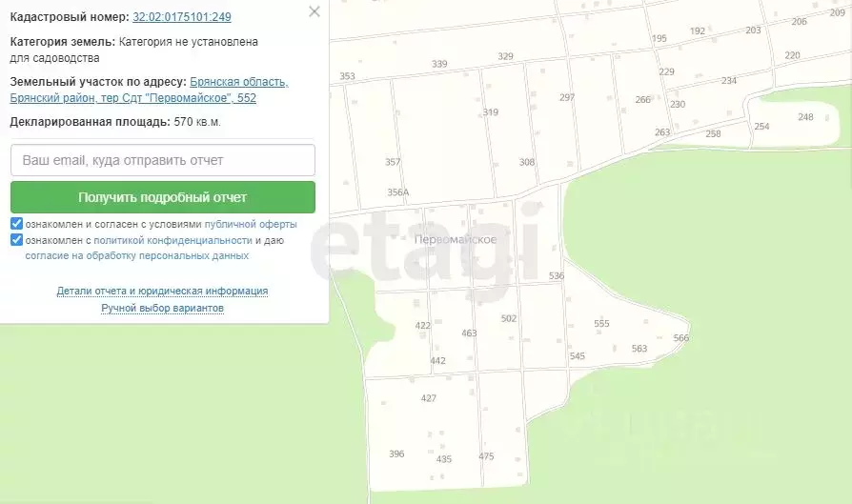Select parcel 563 on the map
The image size is (852, 504).
[x=639, y=348]
